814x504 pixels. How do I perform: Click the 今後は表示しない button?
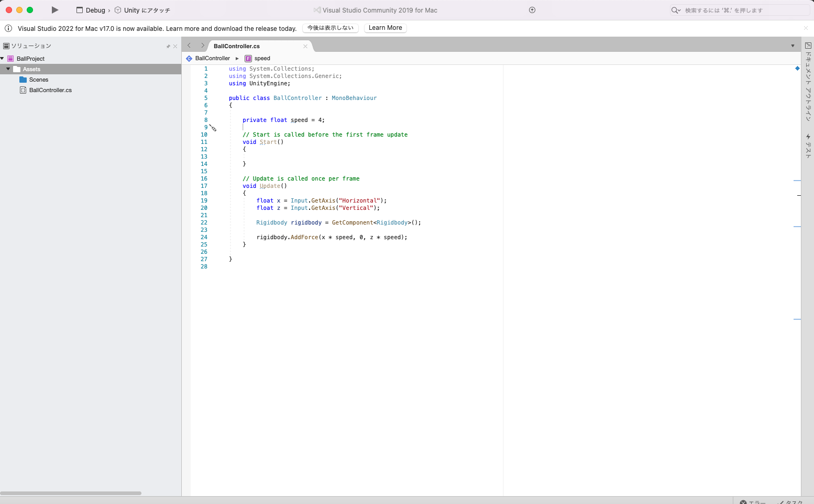point(330,28)
